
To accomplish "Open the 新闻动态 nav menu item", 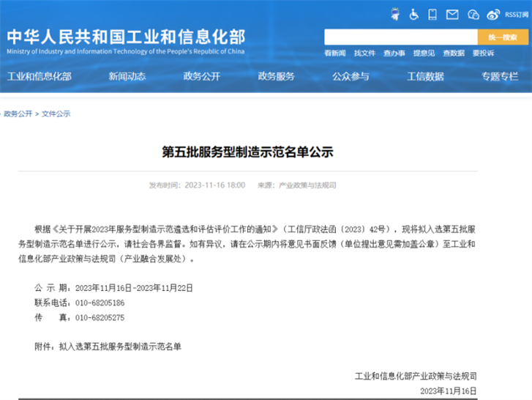I will (127, 76).
